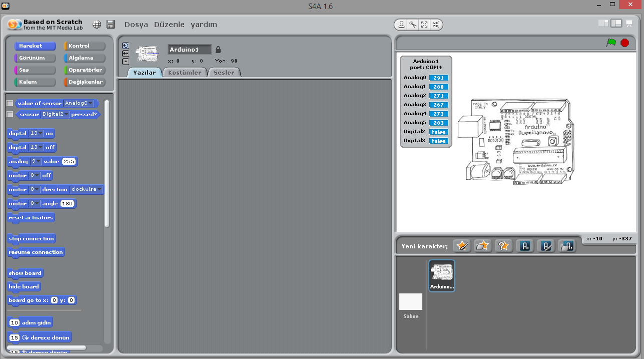Image resolution: width=644 pixels, height=359 pixels.
Task: Select the Arduino1 sprite thumbnail
Action: pos(441,275)
